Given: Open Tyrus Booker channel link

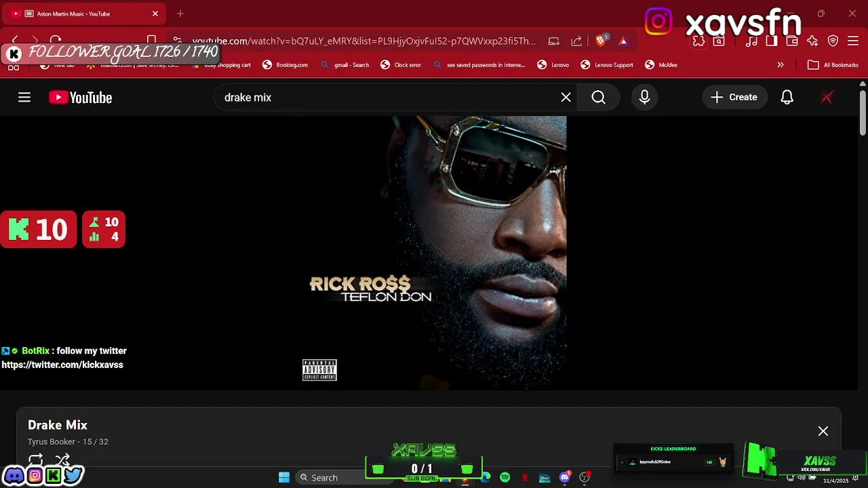Looking at the screenshot, I should click(53, 442).
